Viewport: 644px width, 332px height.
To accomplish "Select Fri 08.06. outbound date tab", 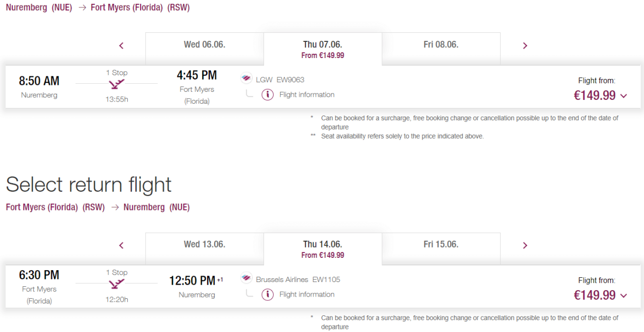I will pyautogui.click(x=441, y=45).
